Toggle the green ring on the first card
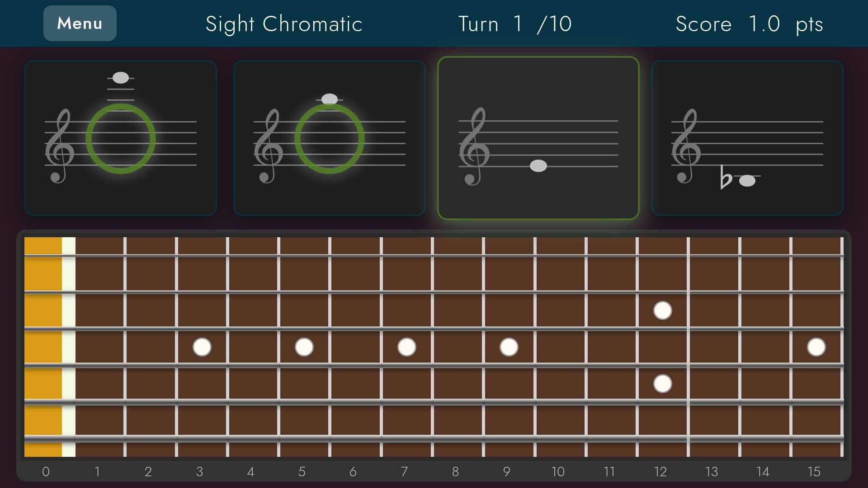This screenshot has width=868, height=488. pyautogui.click(x=121, y=139)
